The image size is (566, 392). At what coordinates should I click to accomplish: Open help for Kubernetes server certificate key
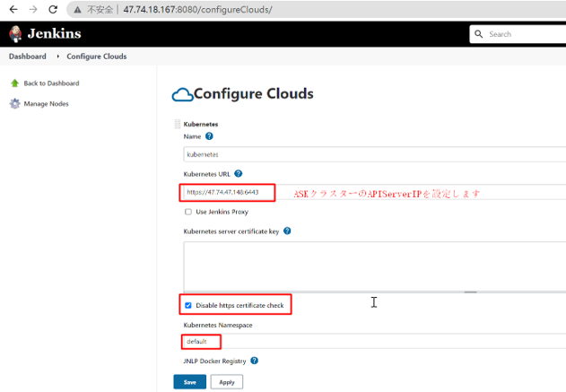pos(287,231)
